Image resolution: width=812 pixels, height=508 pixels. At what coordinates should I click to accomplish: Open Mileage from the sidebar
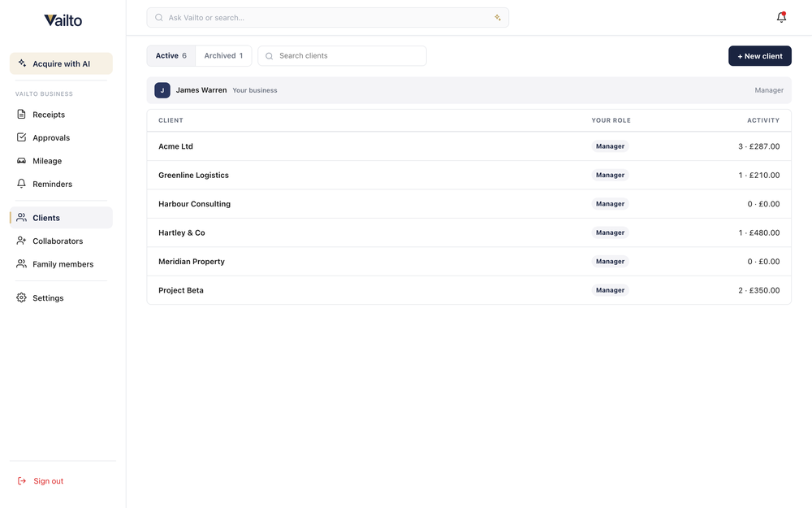[61, 161]
